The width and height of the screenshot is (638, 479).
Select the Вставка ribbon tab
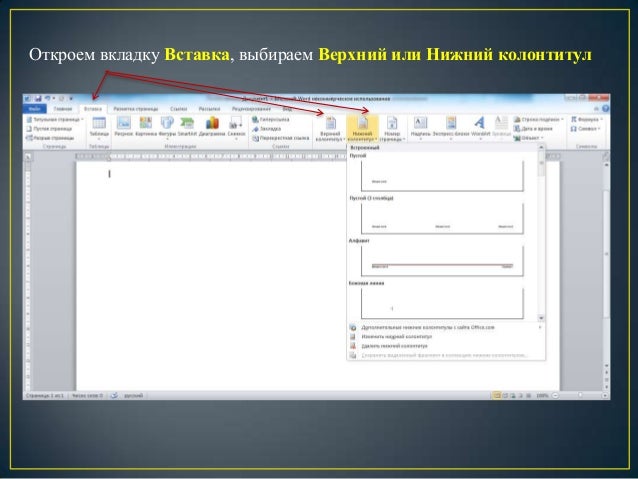[93, 109]
